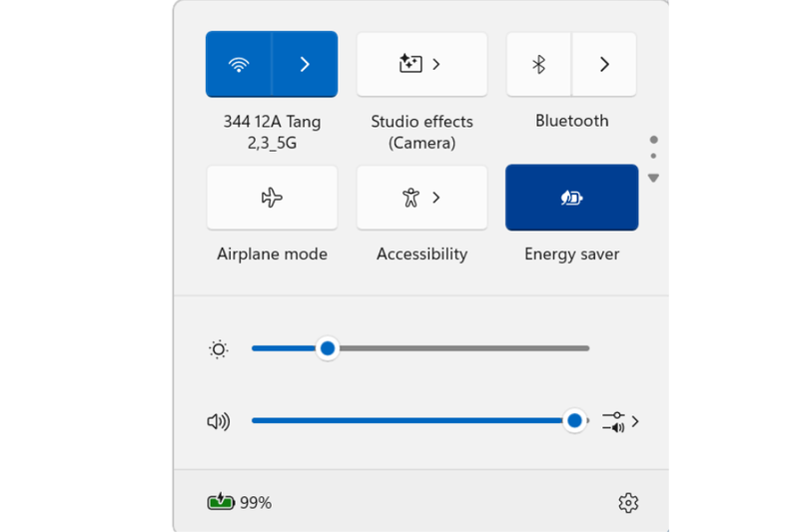The width and height of the screenshot is (799, 532).
Task: Toggle Bluetooth on or off
Action: pyautogui.click(x=538, y=64)
